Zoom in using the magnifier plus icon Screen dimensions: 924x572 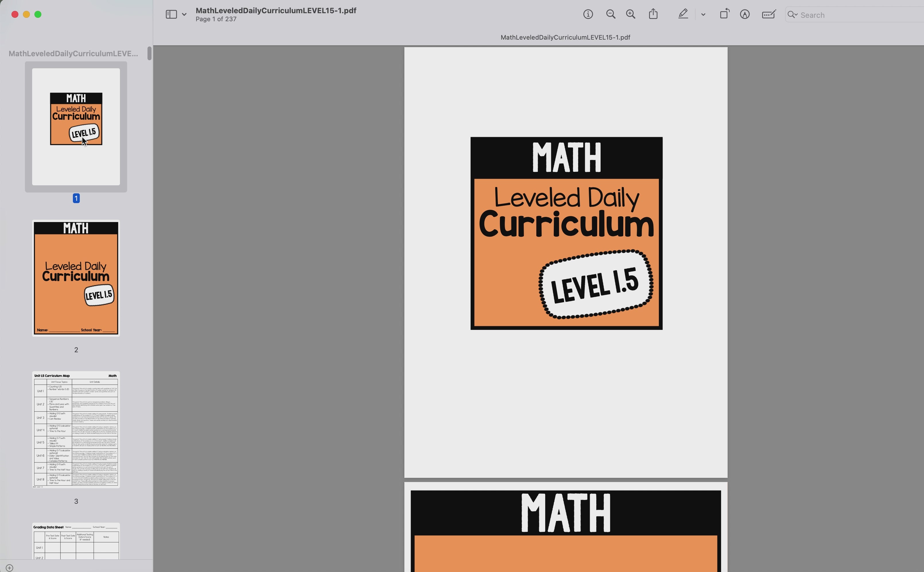tap(630, 14)
